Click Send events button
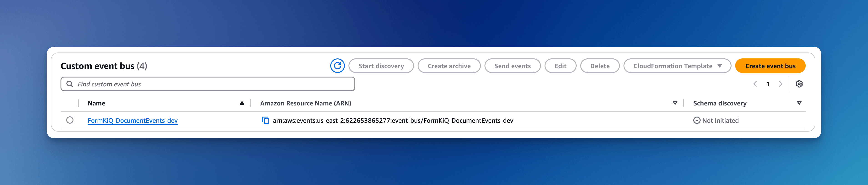This screenshot has width=868, height=185. [x=512, y=66]
